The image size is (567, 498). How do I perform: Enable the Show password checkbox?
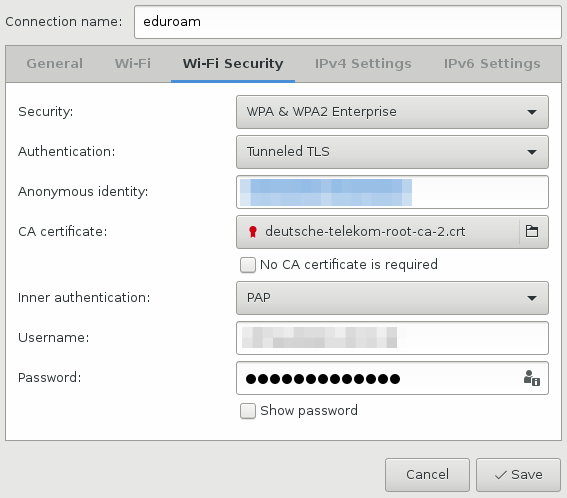point(248,411)
